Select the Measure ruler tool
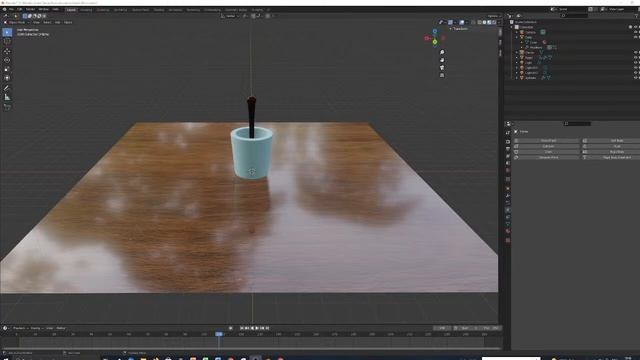The height and width of the screenshot is (360, 640). click(x=7, y=97)
